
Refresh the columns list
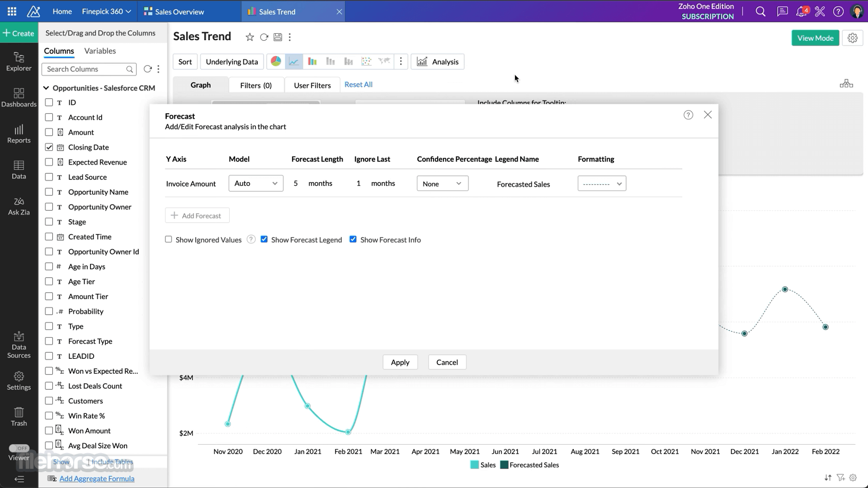pos(148,69)
